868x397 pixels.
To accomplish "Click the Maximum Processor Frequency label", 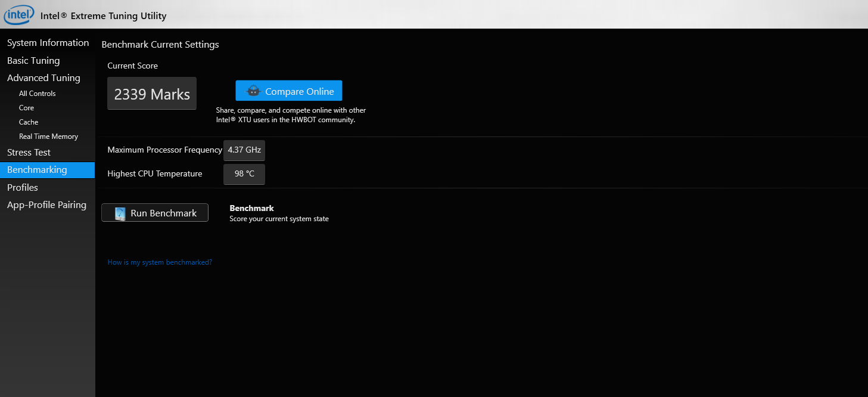I will 165,150.
